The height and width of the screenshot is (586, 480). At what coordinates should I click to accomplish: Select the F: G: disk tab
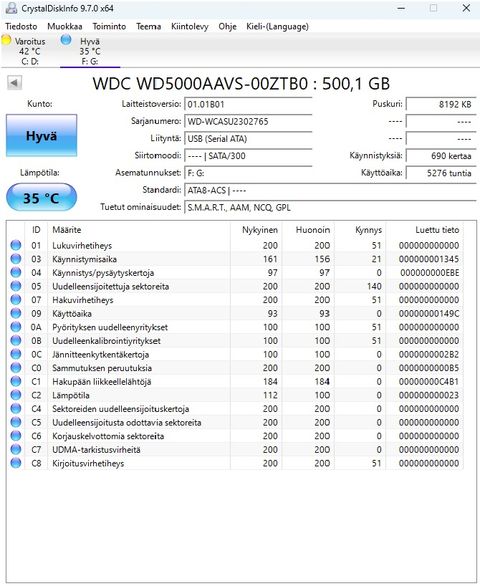tap(90, 51)
